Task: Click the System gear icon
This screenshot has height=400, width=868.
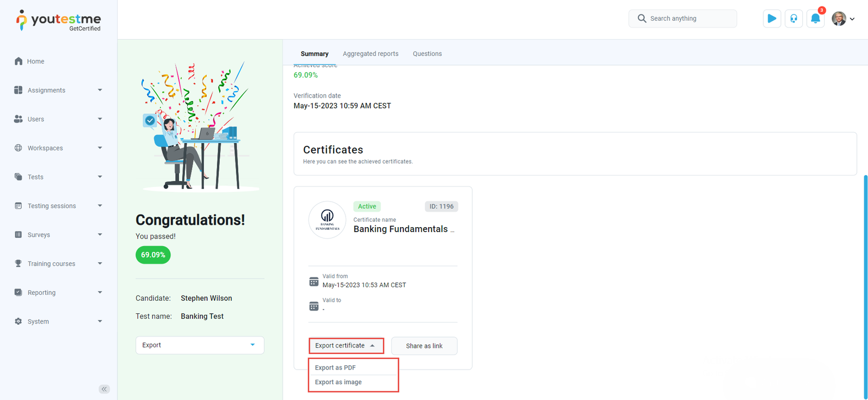Action: [x=18, y=321]
